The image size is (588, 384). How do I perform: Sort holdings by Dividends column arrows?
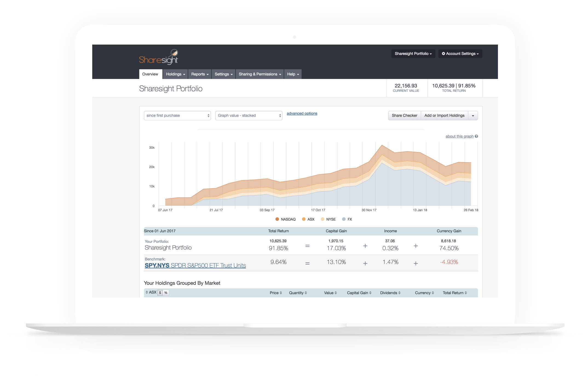click(399, 293)
